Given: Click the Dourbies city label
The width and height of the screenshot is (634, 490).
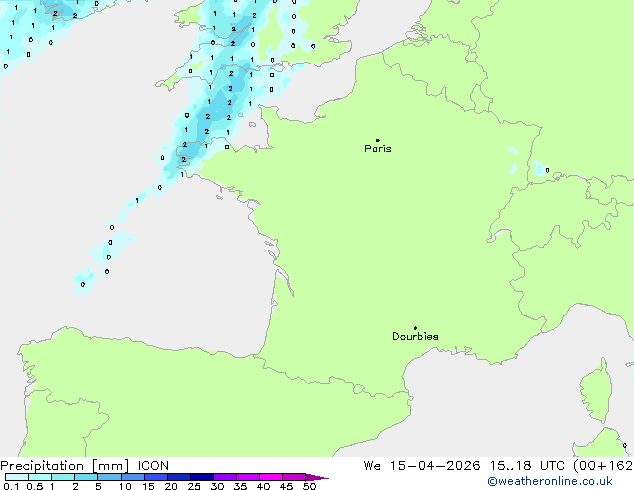Looking at the screenshot, I should pos(415,336).
